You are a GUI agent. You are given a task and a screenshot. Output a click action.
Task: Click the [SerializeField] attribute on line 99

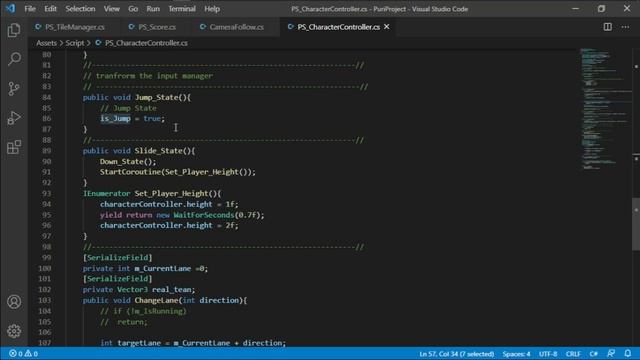pyautogui.click(x=118, y=258)
